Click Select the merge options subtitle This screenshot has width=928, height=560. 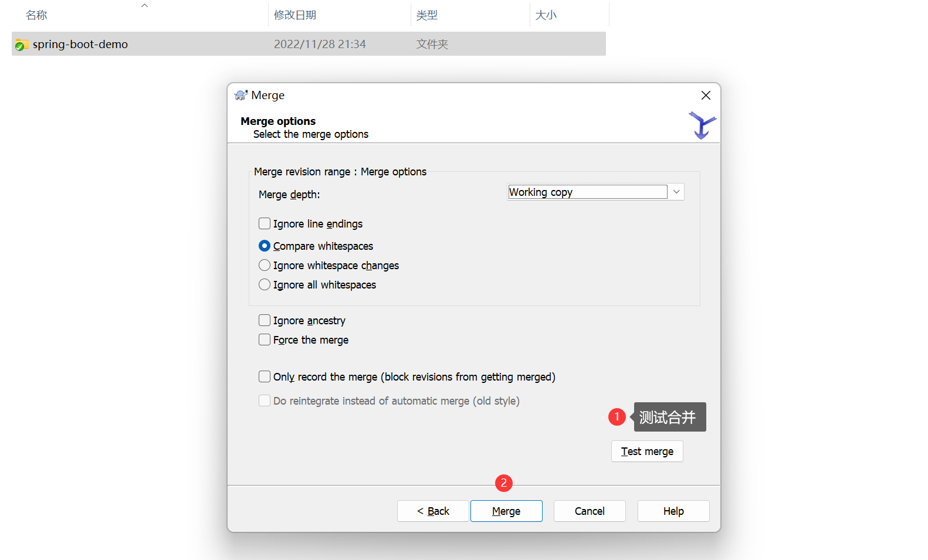pyautogui.click(x=311, y=134)
